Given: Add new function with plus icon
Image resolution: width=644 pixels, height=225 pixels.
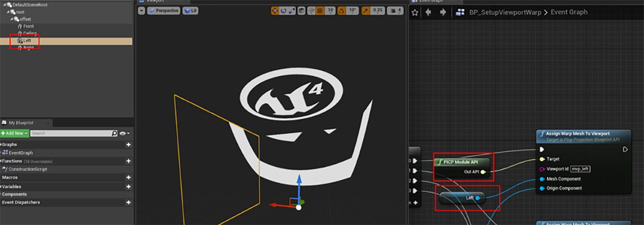Looking at the screenshot, I should tap(128, 161).
